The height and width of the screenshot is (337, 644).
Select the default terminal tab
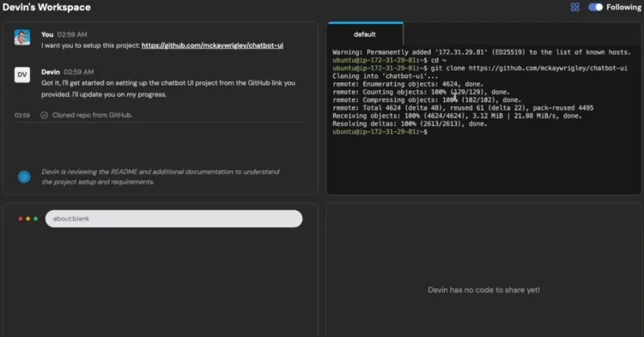click(365, 34)
